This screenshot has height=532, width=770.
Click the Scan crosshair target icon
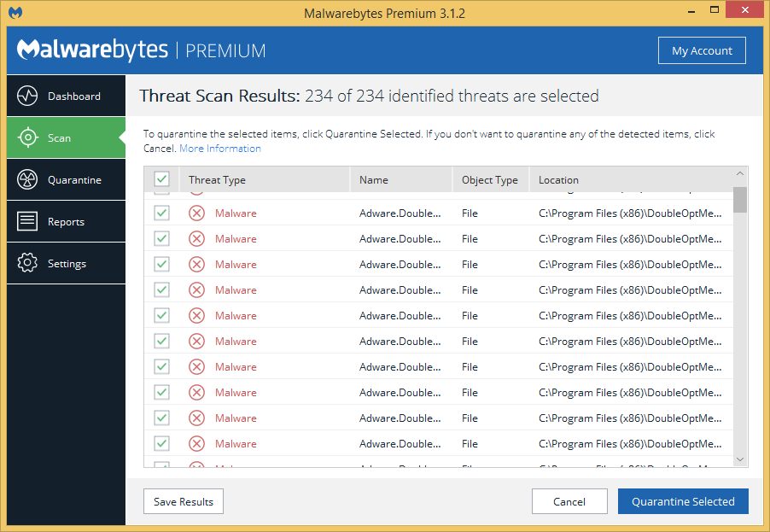click(27, 137)
